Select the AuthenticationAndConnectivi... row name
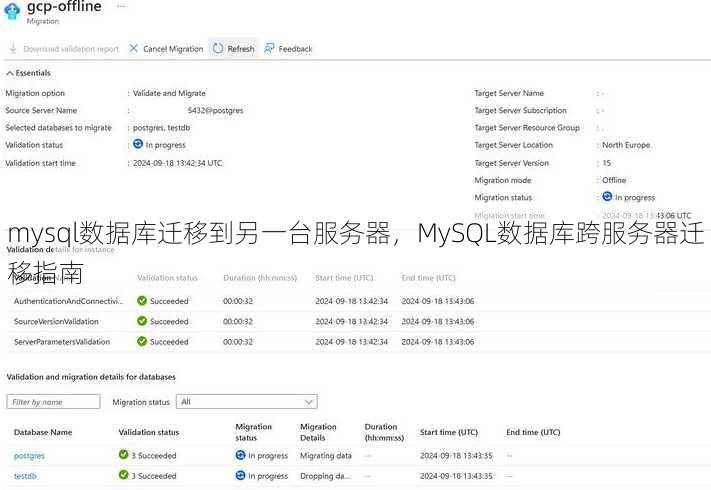Screen dimensions: 711x490 68,301
